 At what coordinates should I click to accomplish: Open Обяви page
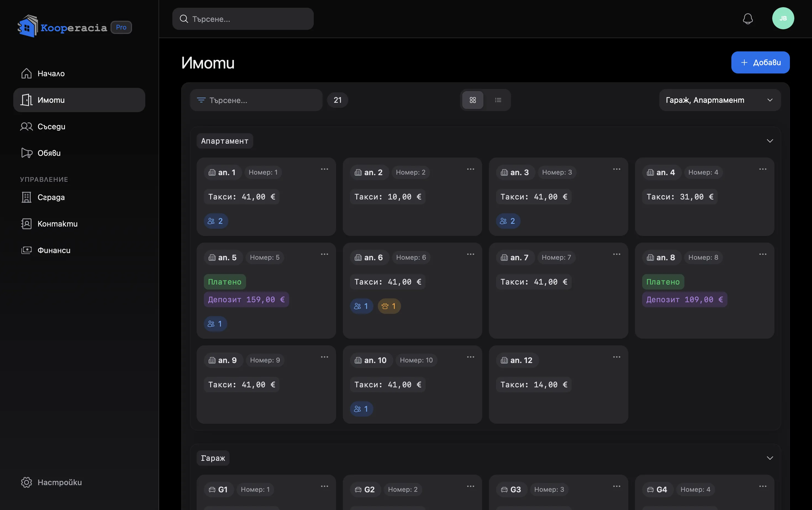(x=79, y=153)
